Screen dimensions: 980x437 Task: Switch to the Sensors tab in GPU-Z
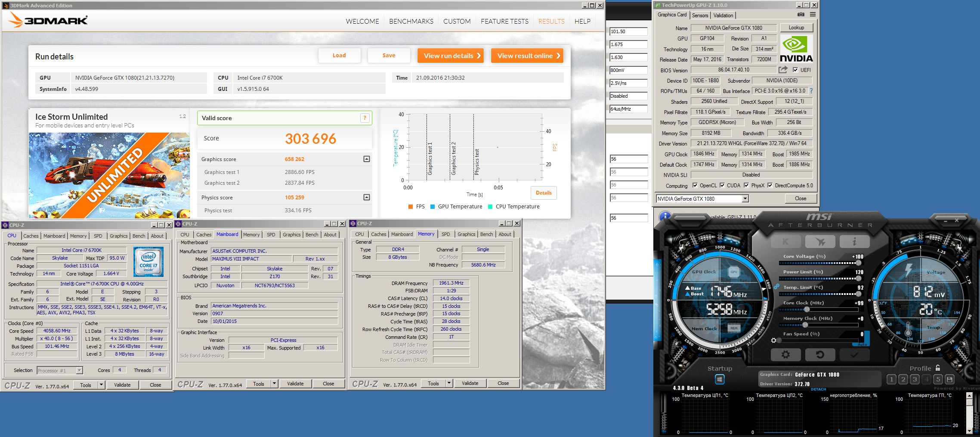700,15
